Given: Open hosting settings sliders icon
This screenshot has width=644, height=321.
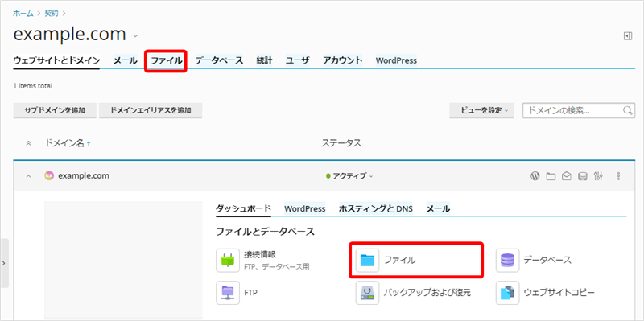Looking at the screenshot, I should pos(598,176).
